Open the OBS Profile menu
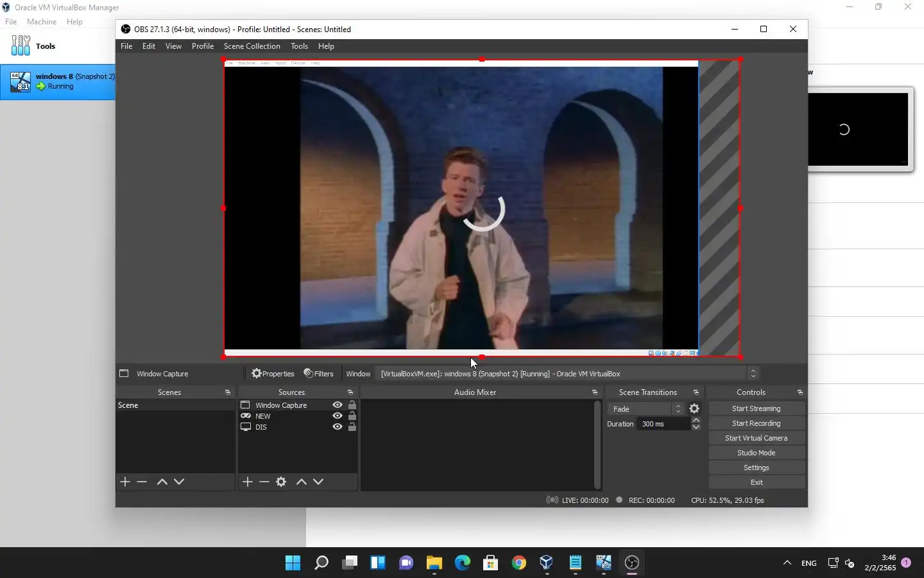 tap(203, 46)
